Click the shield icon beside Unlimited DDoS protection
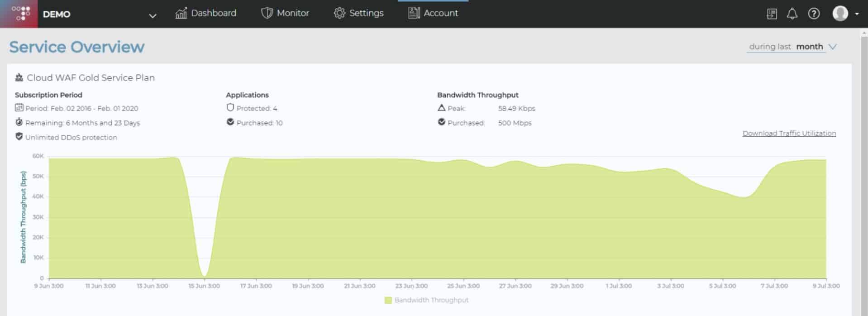This screenshot has width=868, height=316. pyautogui.click(x=19, y=137)
